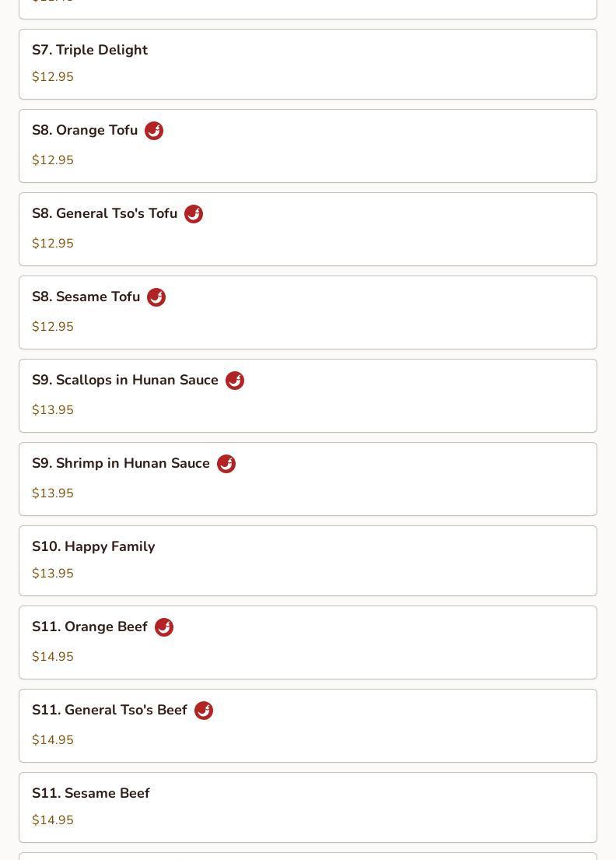Open the S8. Sesame Tofu item
Image resolution: width=616 pixels, height=860 pixels.
308,313
